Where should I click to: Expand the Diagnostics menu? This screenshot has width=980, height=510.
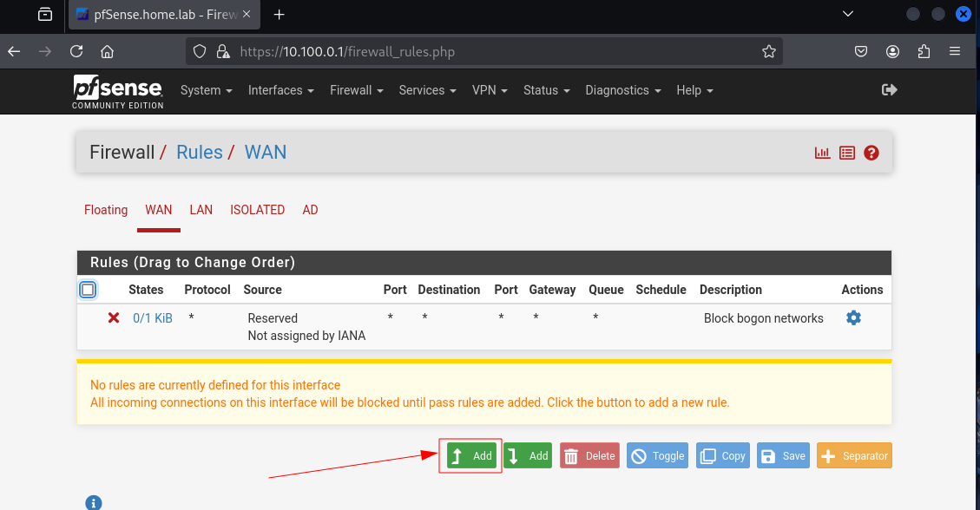(x=623, y=90)
